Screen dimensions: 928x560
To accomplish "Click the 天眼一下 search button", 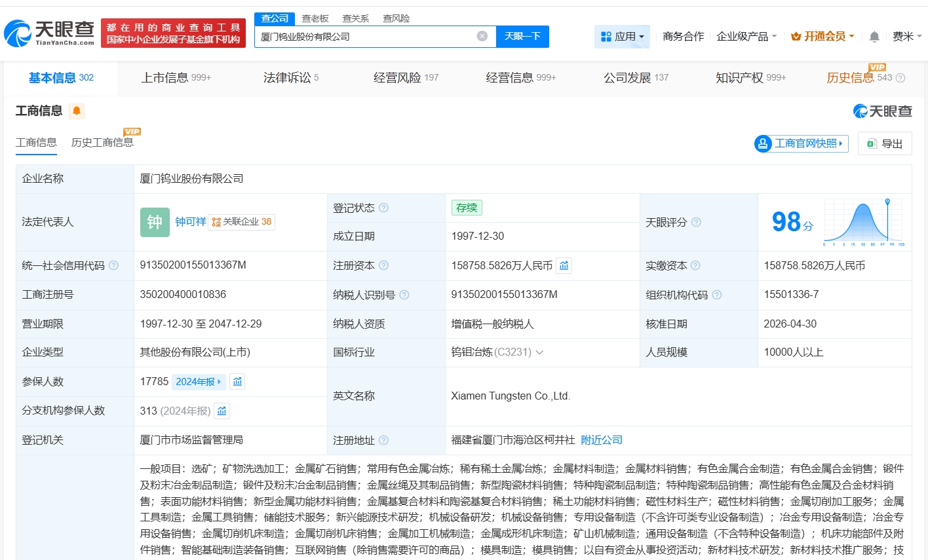I will coord(522,37).
